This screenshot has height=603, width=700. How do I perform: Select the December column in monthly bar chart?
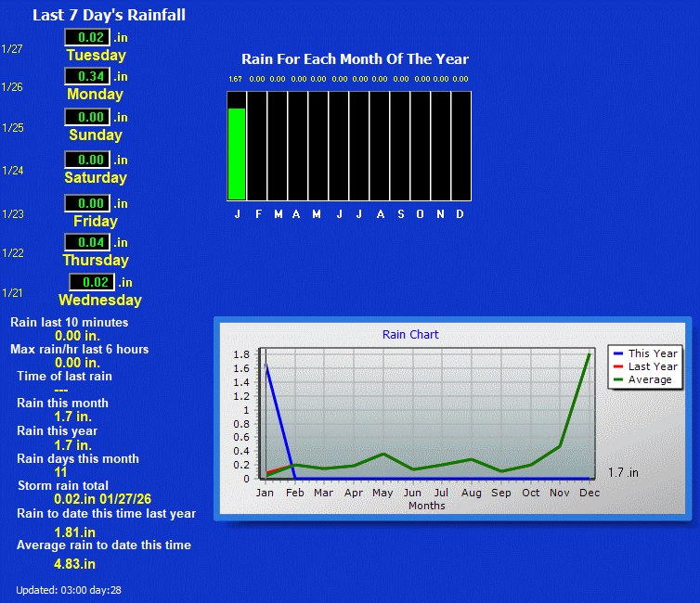[460, 146]
